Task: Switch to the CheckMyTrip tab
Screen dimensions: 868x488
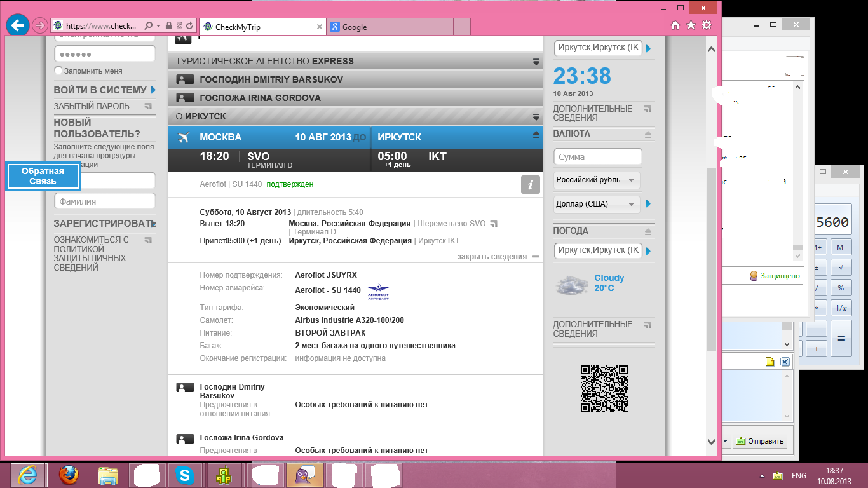Action: pos(263,27)
